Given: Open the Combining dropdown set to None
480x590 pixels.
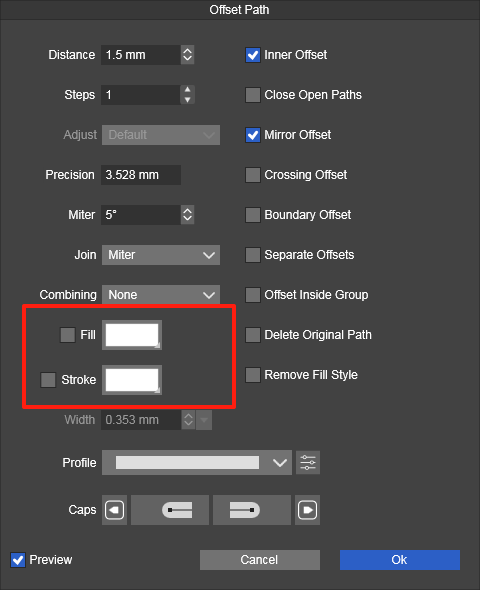Looking at the screenshot, I should pyautogui.click(x=161, y=295).
